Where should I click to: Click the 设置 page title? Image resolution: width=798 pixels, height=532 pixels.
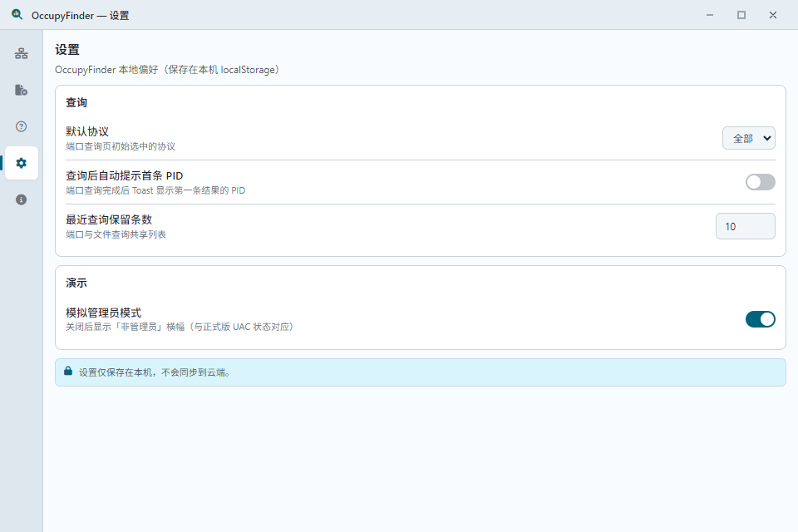coord(67,49)
